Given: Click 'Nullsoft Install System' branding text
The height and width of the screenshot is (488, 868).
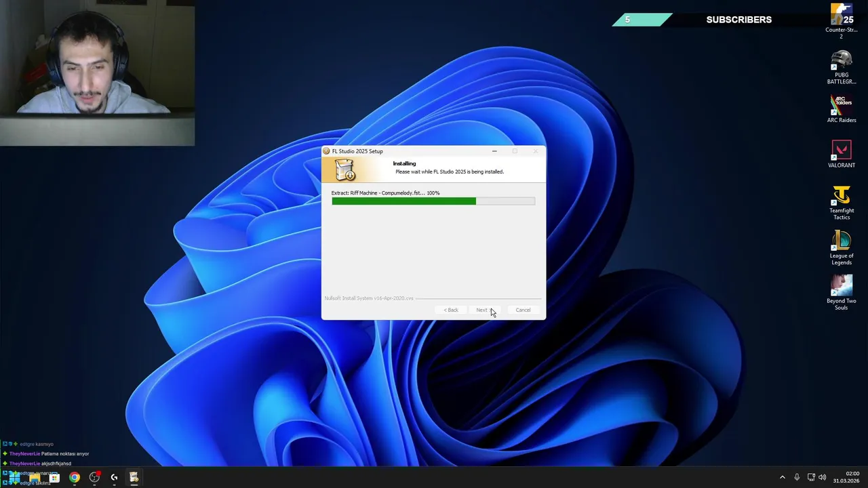Looking at the screenshot, I should coord(369,298).
